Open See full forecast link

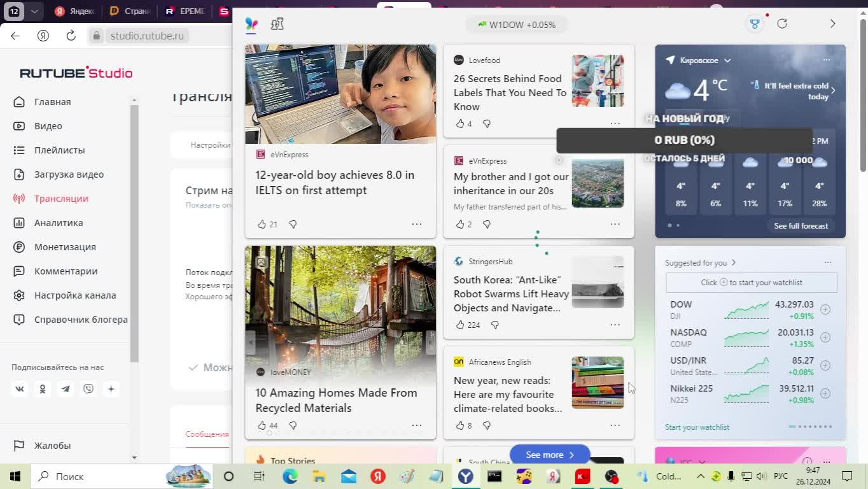pos(801,226)
